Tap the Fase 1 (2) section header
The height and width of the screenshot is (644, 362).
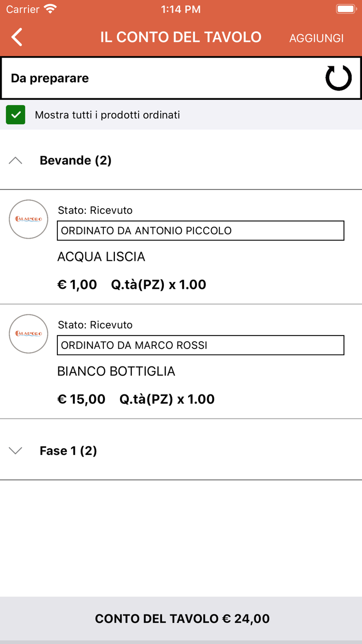point(68,451)
